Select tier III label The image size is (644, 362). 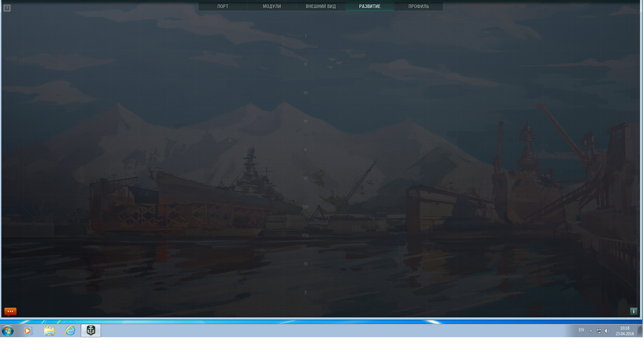(x=306, y=93)
